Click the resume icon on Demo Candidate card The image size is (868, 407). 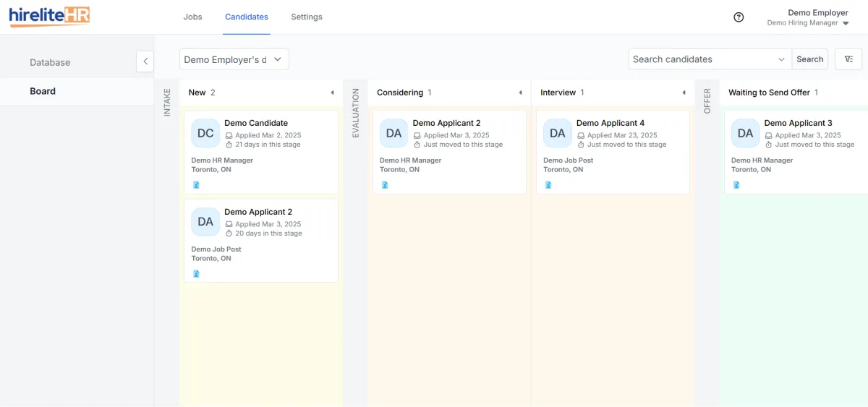click(x=196, y=185)
